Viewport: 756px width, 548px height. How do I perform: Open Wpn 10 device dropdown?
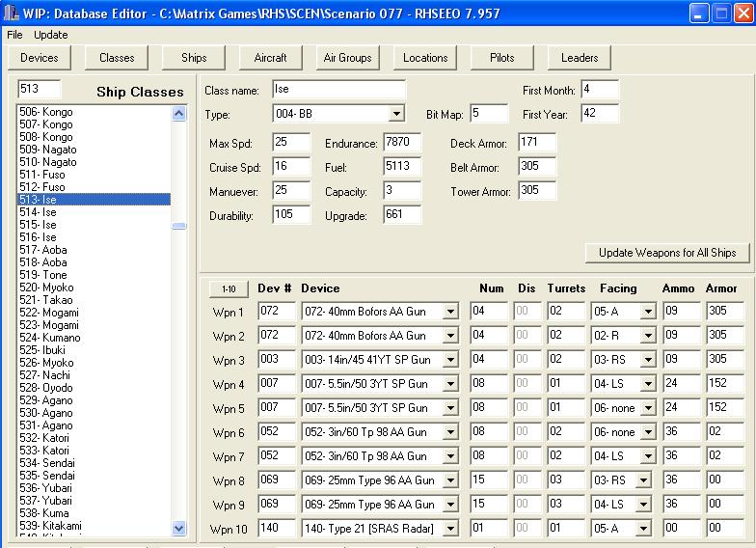click(x=449, y=529)
